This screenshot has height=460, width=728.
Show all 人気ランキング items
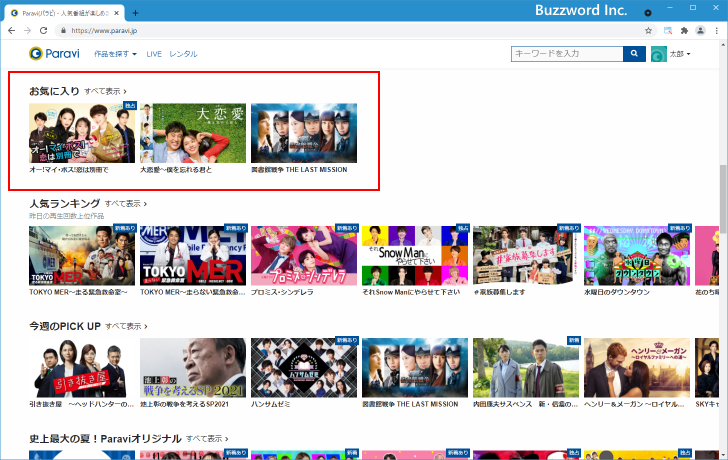126,204
